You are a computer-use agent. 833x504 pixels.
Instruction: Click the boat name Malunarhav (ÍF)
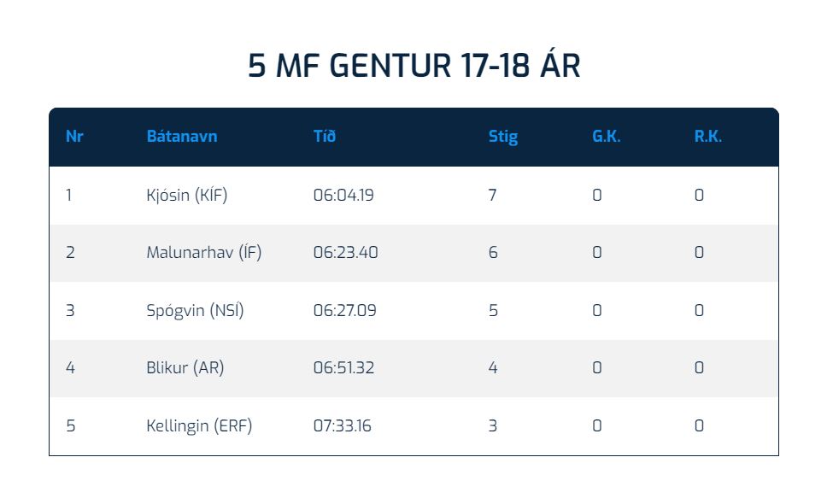[x=204, y=253]
